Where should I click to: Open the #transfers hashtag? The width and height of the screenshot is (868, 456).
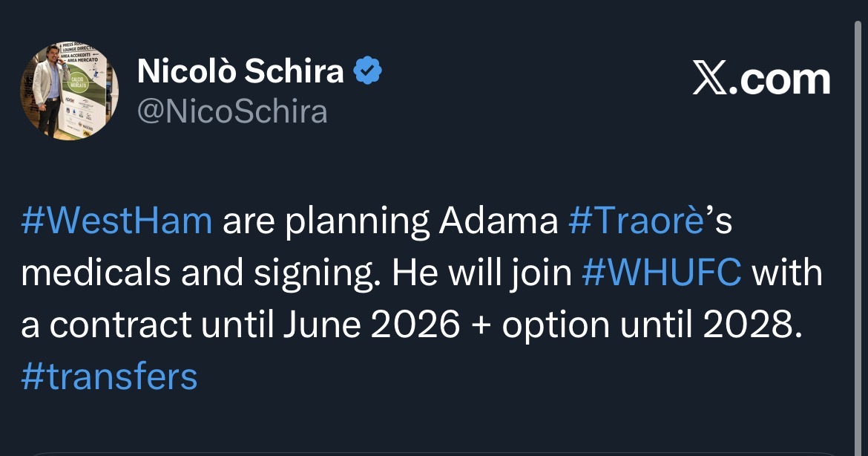pyautogui.click(x=109, y=376)
